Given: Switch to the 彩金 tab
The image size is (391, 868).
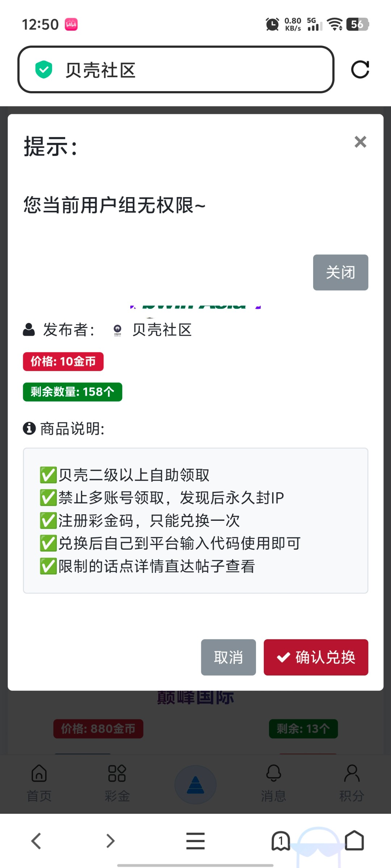Looking at the screenshot, I should pos(117,783).
